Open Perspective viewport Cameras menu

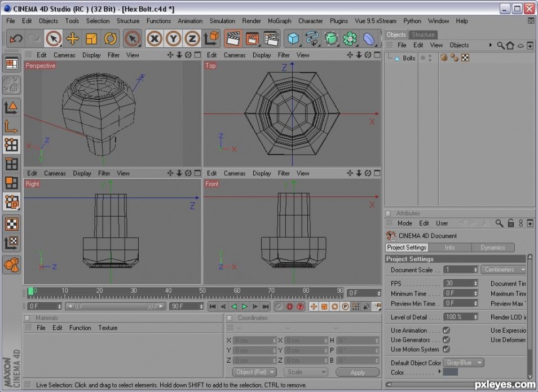tap(64, 55)
